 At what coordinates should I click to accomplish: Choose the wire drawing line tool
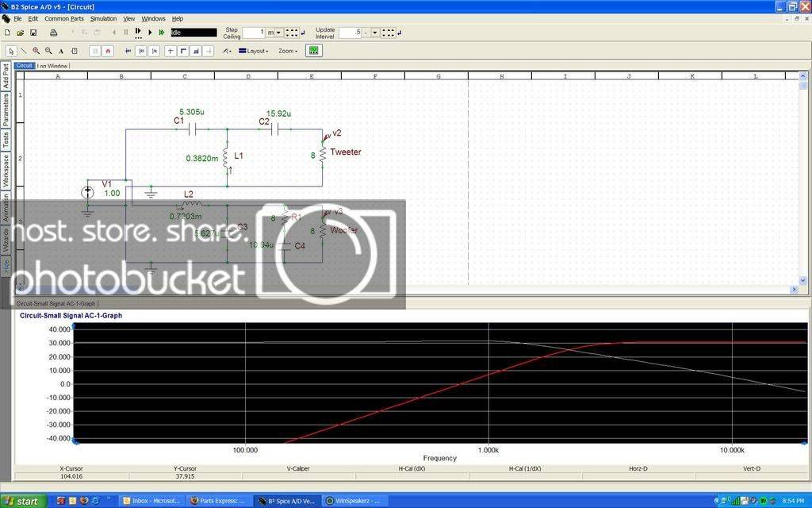[24, 51]
